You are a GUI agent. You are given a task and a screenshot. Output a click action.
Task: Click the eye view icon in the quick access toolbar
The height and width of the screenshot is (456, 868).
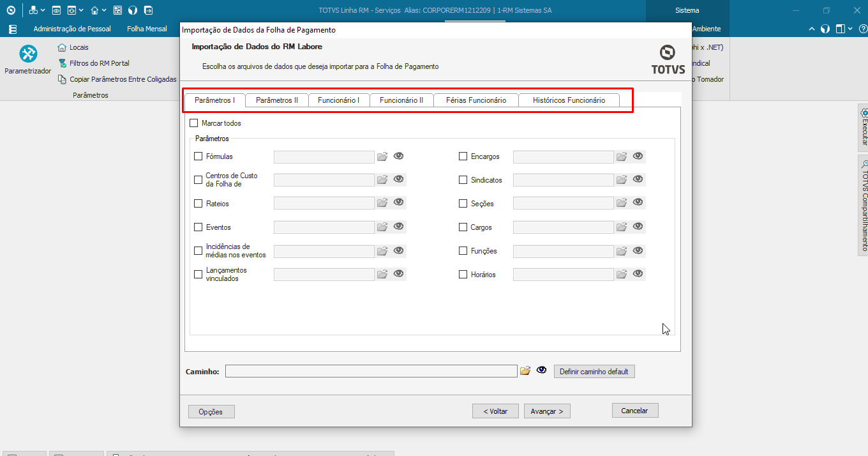(56, 10)
